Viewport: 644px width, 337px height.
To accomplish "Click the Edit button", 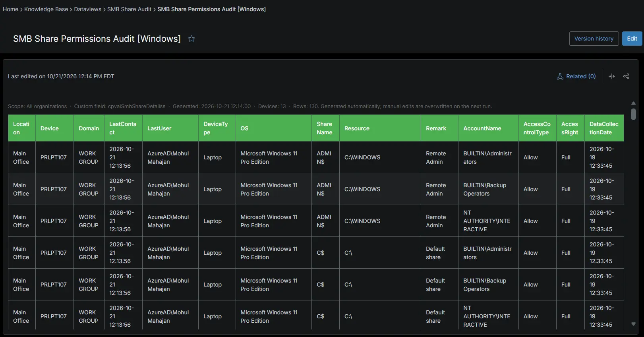I will click(632, 39).
